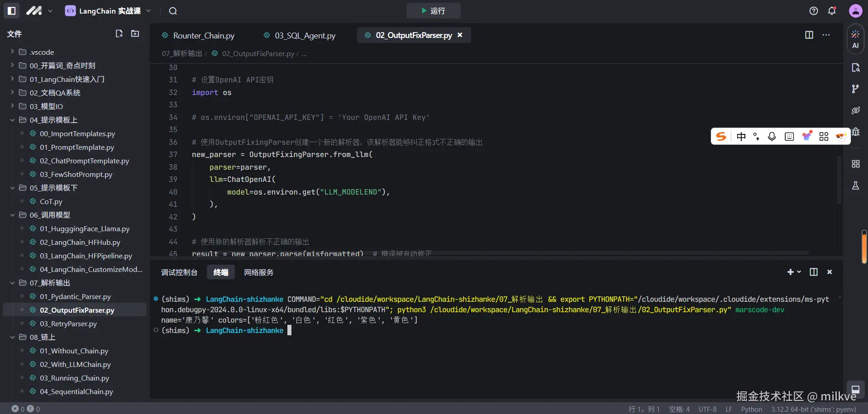Switch to the 调试控制台 panel tab

[x=179, y=272]
